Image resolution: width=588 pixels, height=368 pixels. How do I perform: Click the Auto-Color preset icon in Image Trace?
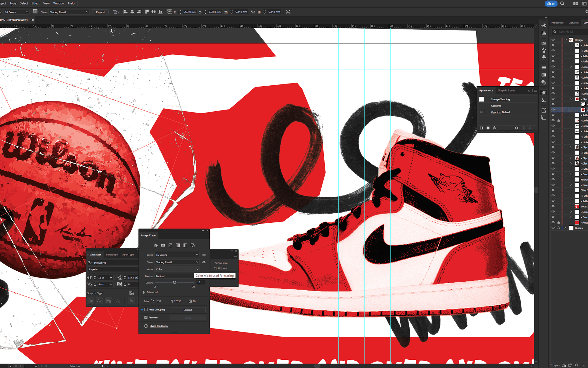click(156, 245)
